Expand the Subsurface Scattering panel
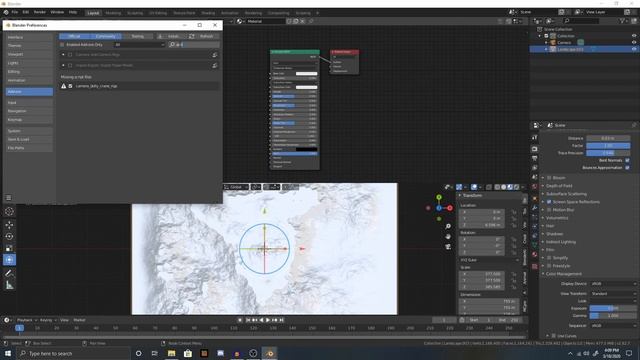Viewport: 640px width, 360px height. (x=566, y=194)
